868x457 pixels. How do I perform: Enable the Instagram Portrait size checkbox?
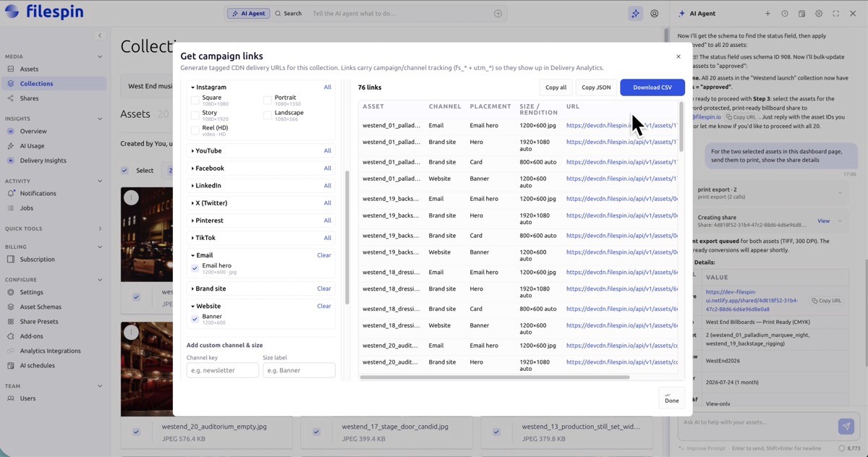(268, 101)
